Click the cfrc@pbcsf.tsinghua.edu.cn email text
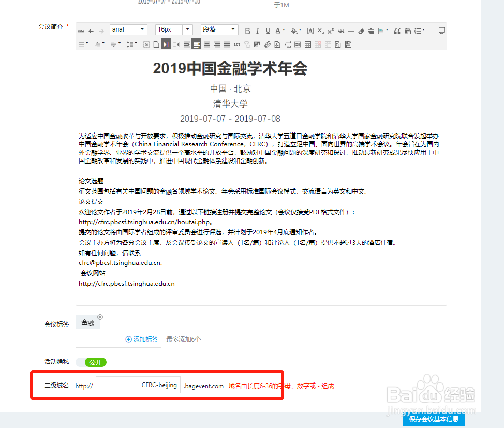The width and height of the screenshot is (504, 428). 121,263
